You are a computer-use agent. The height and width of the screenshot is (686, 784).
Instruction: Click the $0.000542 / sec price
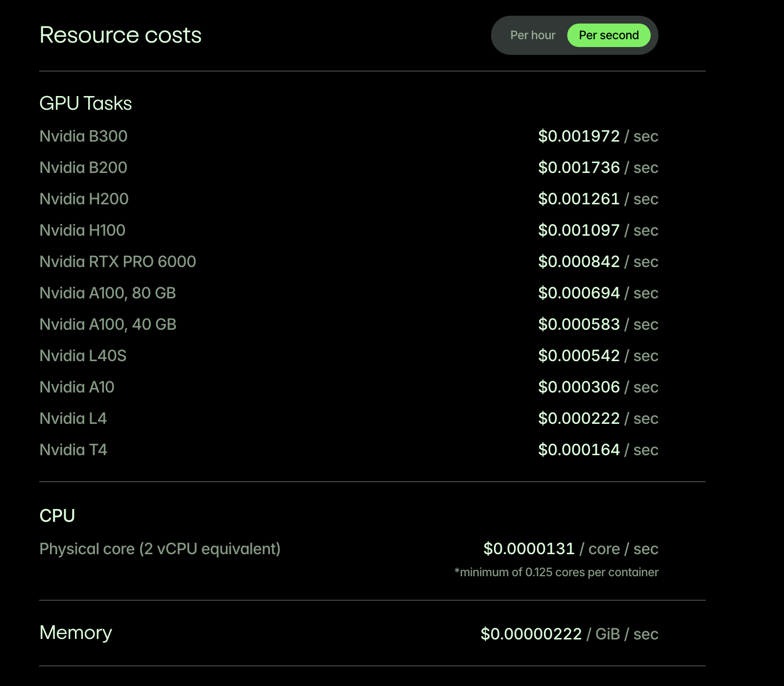[x=598, y=356]
